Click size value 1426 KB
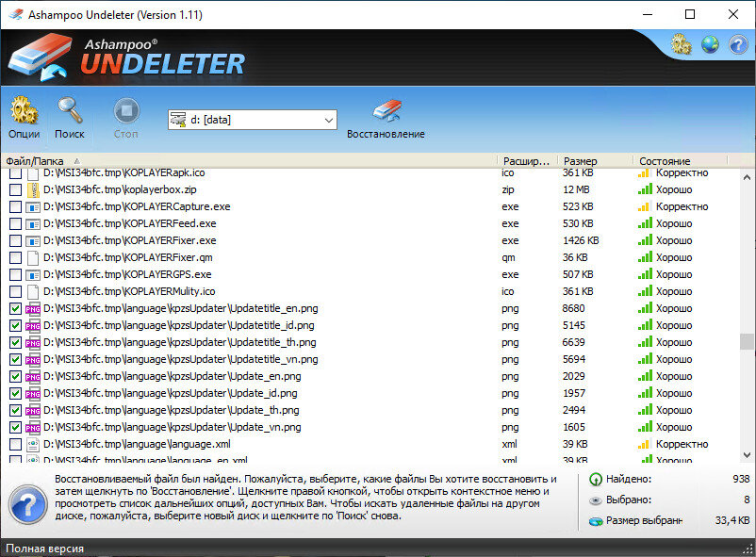 click(581, 240)
